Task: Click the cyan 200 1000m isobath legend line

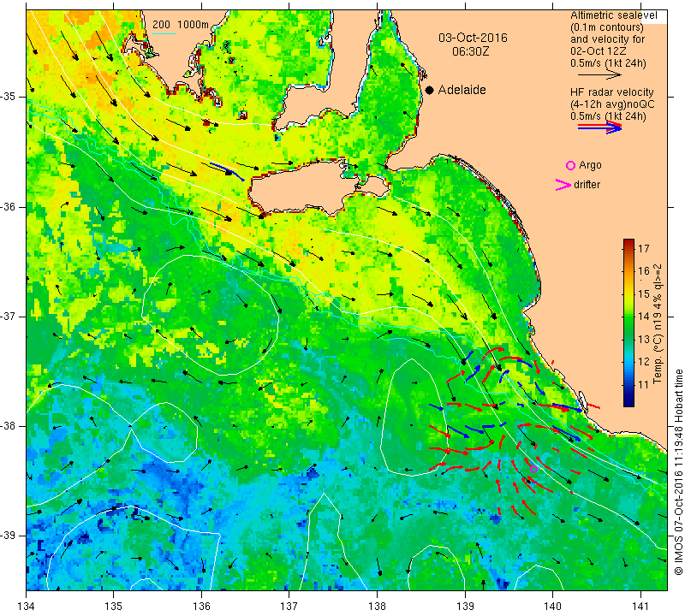Action: 164,33
